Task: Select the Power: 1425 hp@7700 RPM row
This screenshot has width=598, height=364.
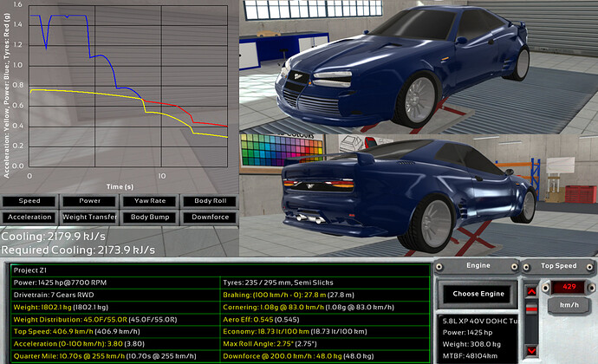Action: 115,283
